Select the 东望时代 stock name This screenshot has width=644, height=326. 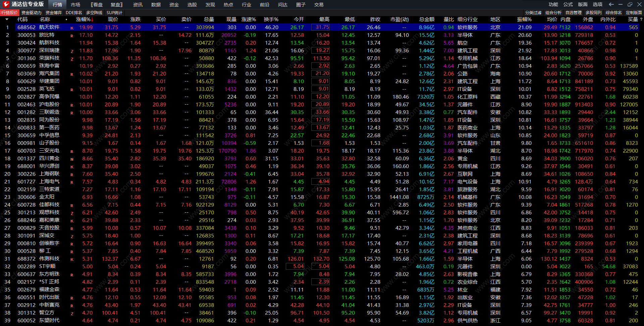(x=49, y=320)
